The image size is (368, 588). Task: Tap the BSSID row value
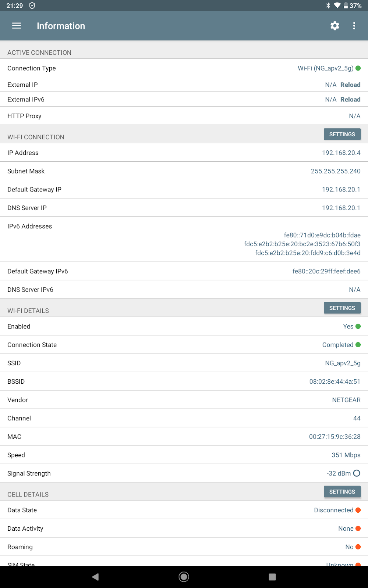tap(335, 381)
